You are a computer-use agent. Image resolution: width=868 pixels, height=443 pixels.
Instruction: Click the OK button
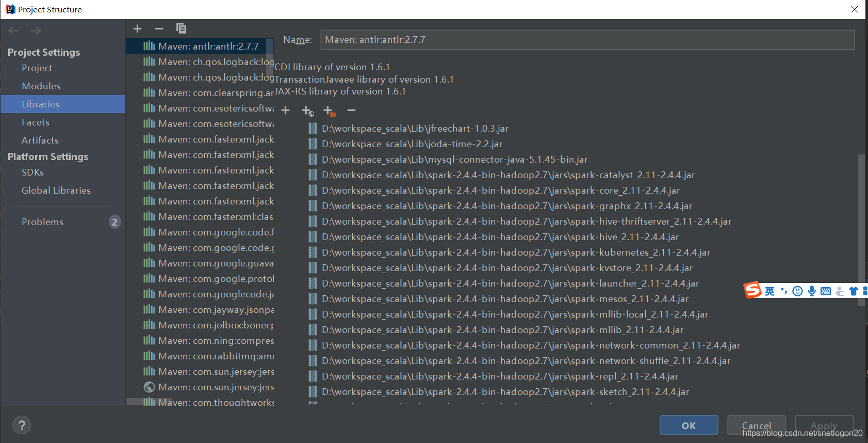coord(689,425)
